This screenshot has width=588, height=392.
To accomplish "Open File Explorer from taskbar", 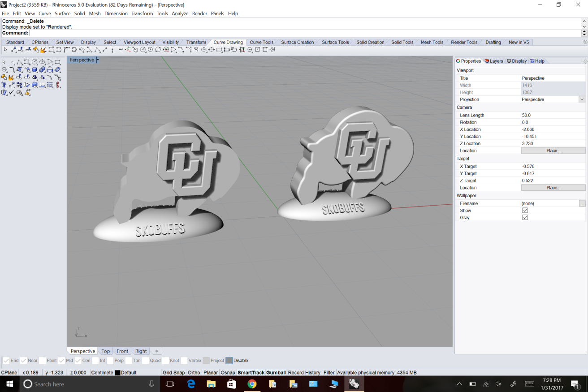I will 211,384.
